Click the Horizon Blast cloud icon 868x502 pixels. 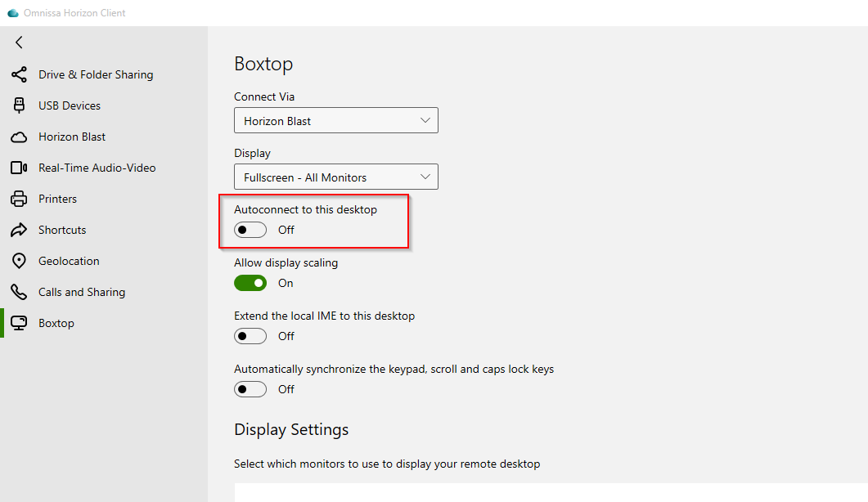(x=19, y=137)
